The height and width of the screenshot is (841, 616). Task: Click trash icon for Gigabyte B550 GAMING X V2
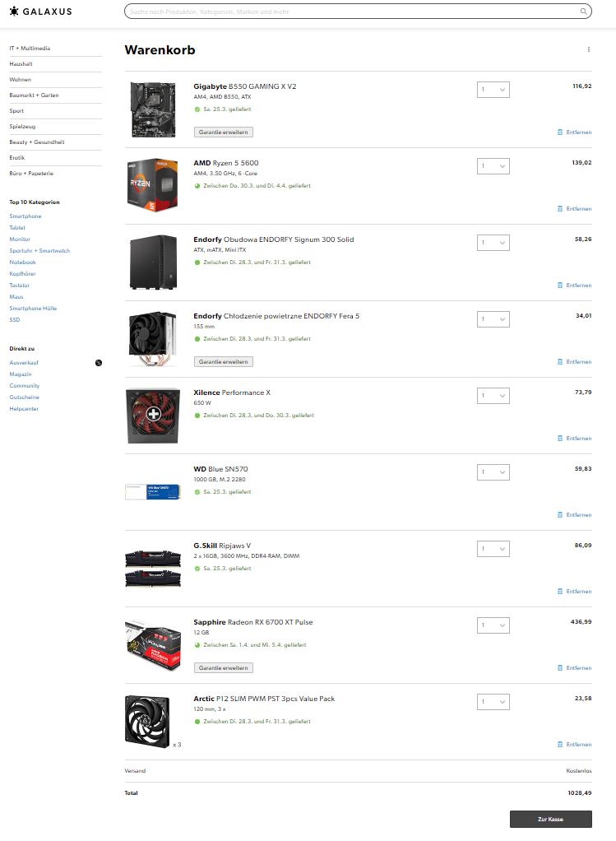560,132
